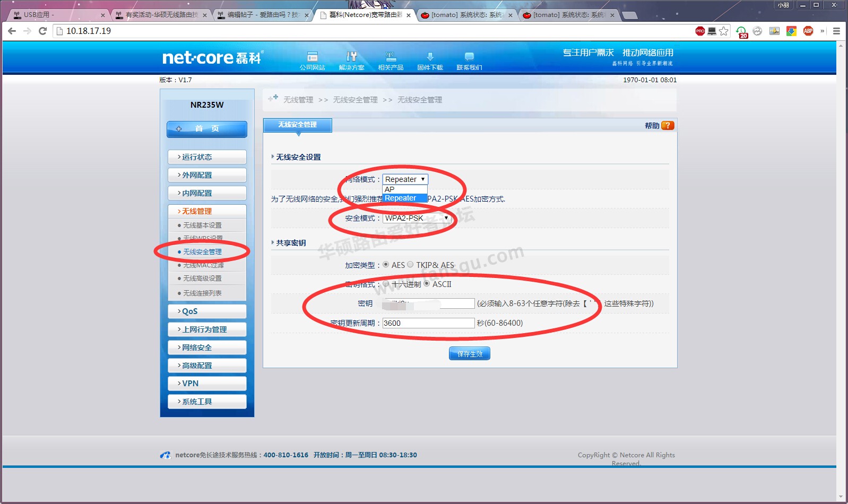Image resolution: width=848 pixels, height=504 pixels.
Task: Click the net-core 磊科 logo
Action: click(x=212, y=57)
